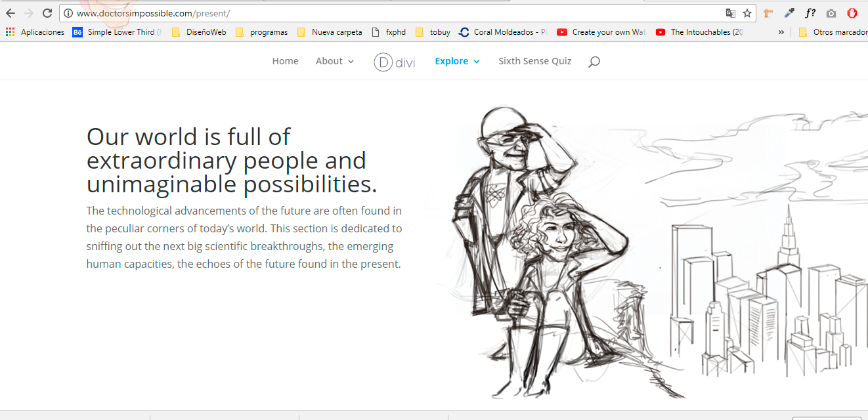Click the translate page icon in address bar
Viewport: 868px width, 420px height.
coord(730,13)
